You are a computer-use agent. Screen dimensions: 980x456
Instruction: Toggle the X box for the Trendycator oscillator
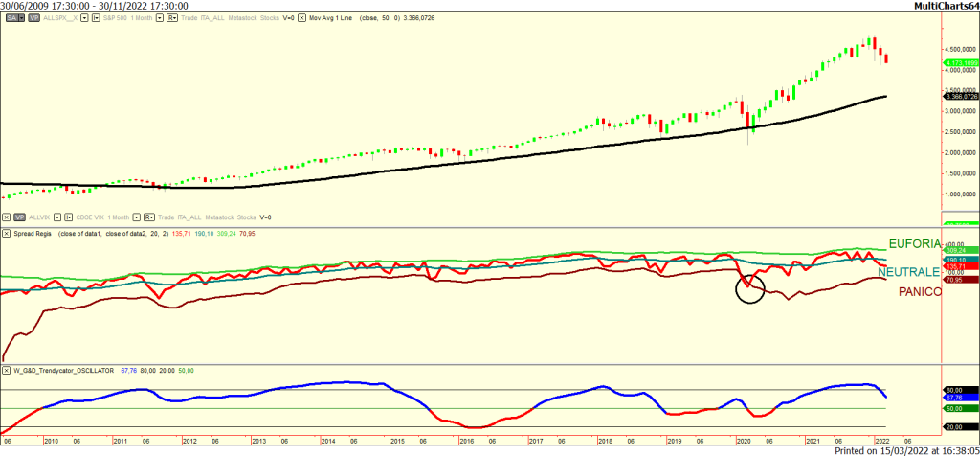7,370
